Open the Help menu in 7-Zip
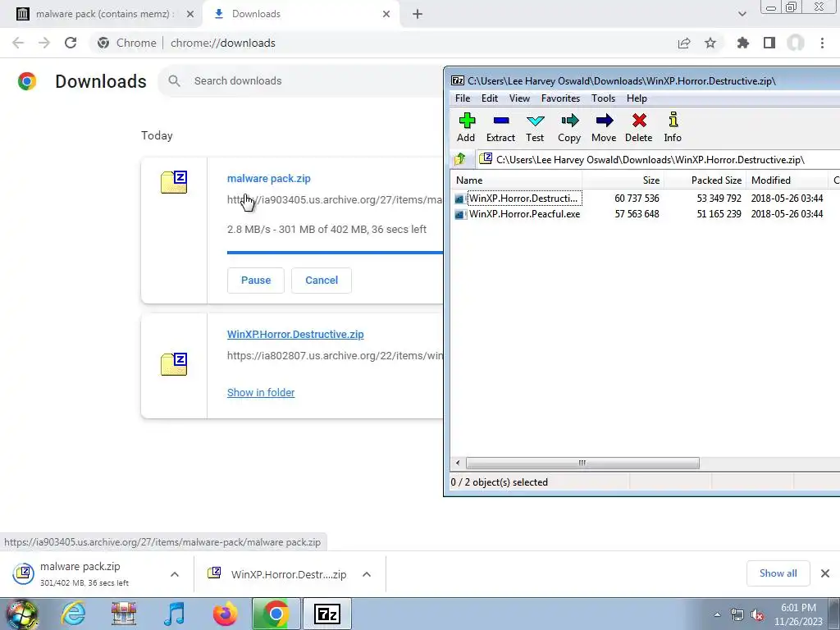Screen dimensions: 840x630 (637, 98)
